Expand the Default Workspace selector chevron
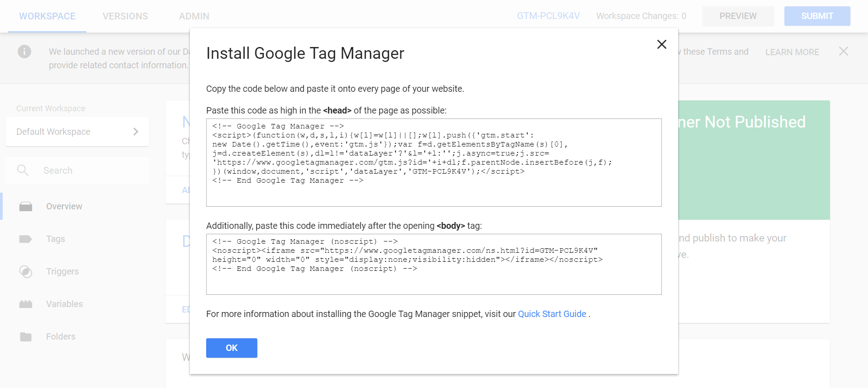The width and height of the screenshot is (868, 388). [136, 132]
